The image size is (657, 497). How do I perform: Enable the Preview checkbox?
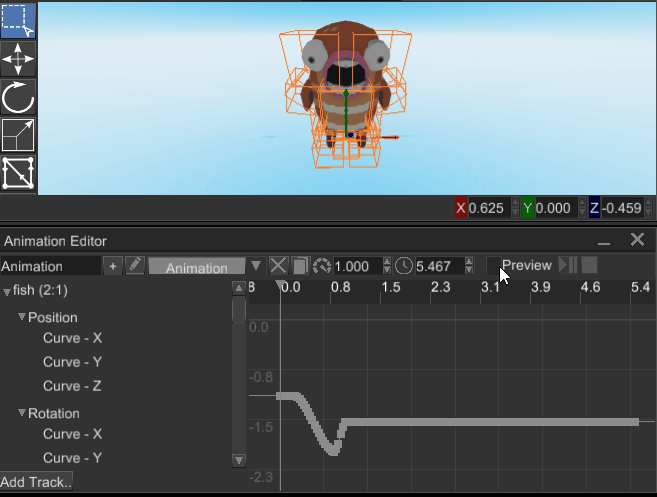[493, 265]
